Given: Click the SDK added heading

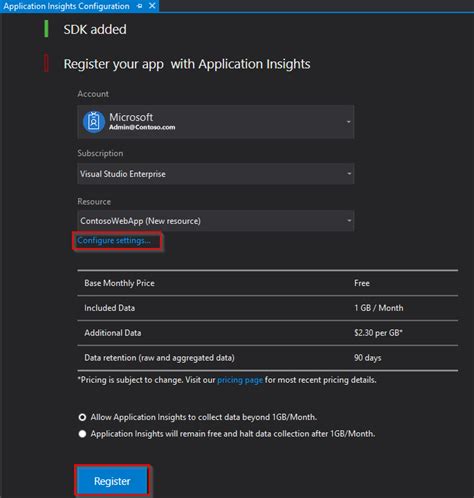Looking at the screenshot, I should 95,29.
